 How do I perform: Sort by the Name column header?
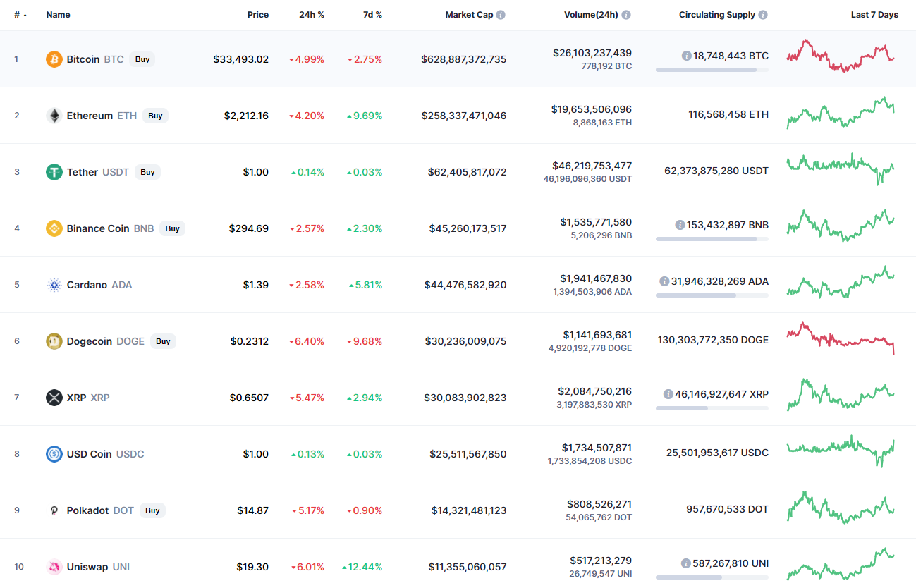[x=58, y=15]
